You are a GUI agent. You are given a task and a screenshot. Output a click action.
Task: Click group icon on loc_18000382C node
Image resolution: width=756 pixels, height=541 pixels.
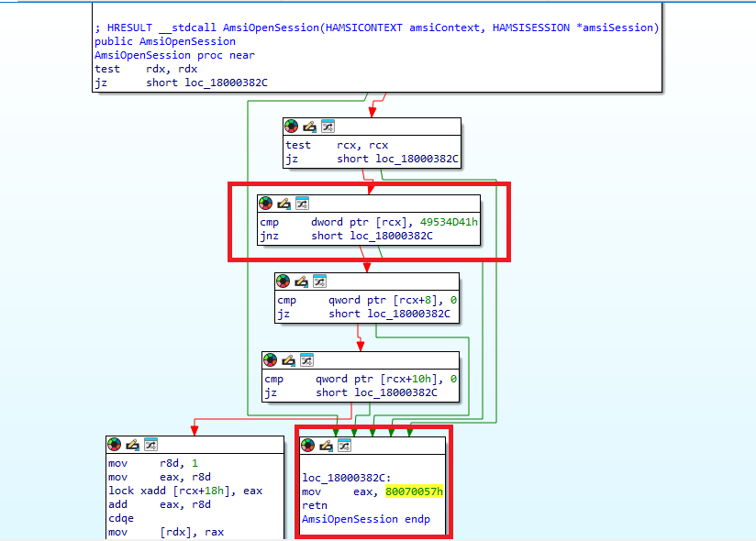pyautogui.click(x=344, y=446)
